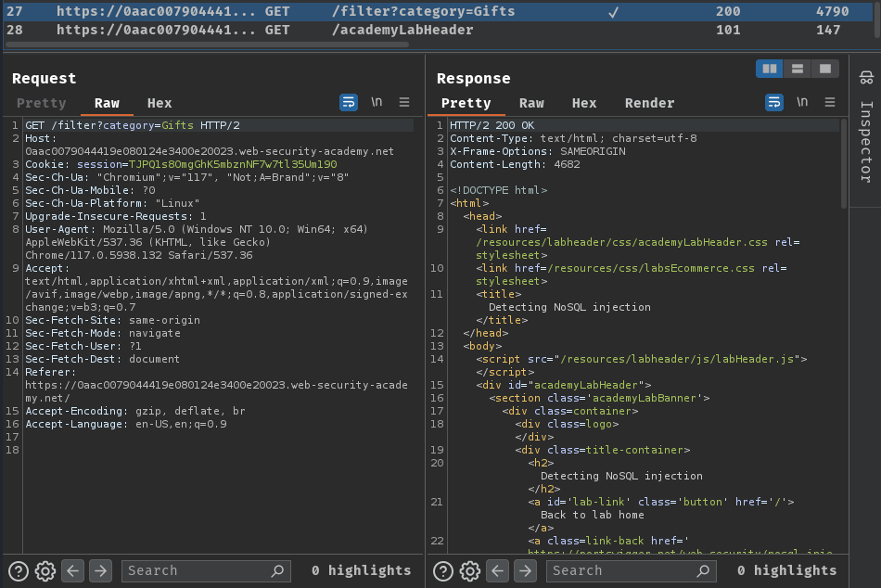Switch Response view to Hex tab
881x588 pixels.
click(584, 103)
